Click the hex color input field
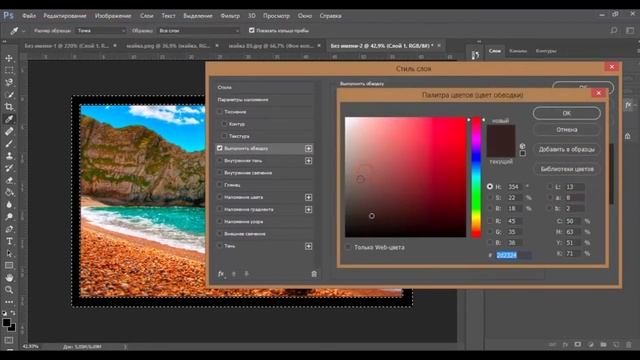 pos(513,255)
